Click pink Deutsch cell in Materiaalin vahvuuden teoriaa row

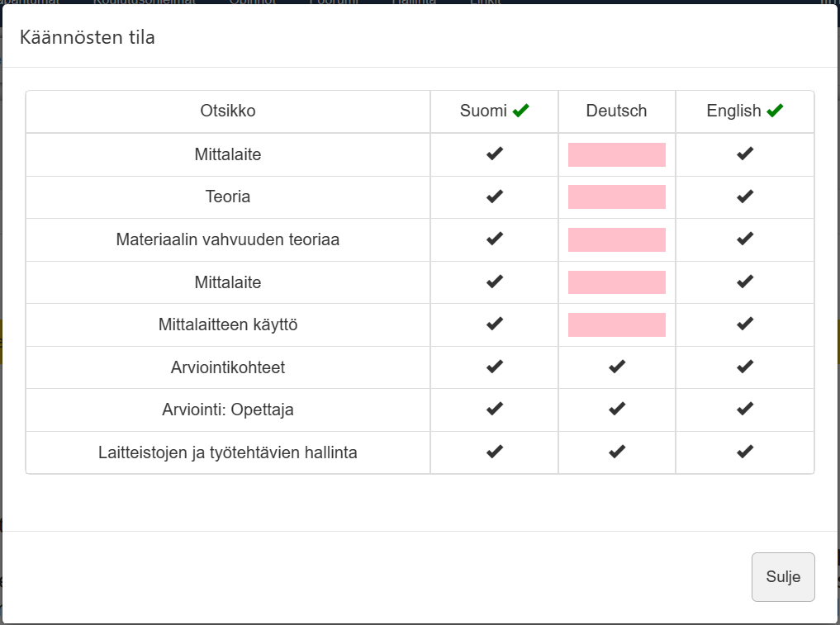coord(617,239)
